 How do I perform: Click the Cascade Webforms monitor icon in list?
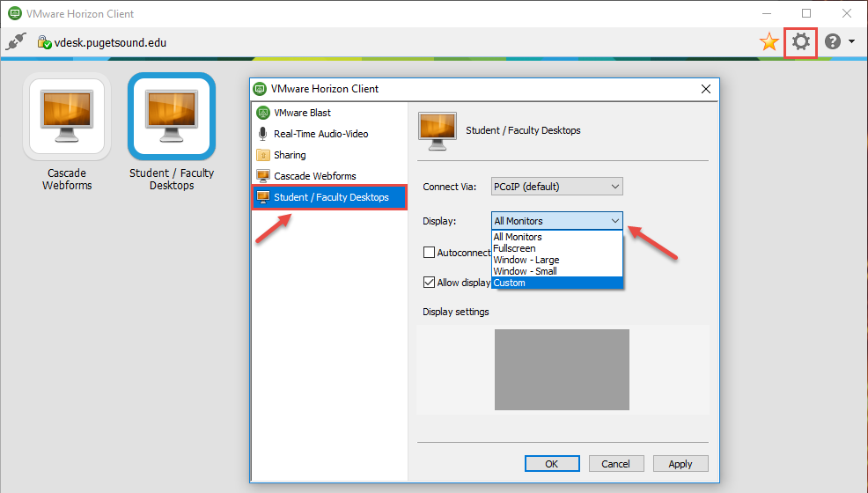click(263, 176)
